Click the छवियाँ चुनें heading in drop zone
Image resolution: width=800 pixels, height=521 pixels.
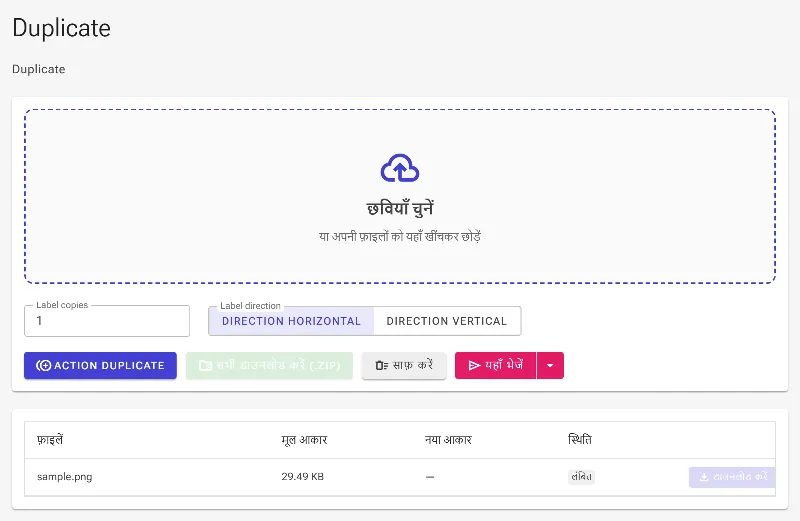coord(400,208)
